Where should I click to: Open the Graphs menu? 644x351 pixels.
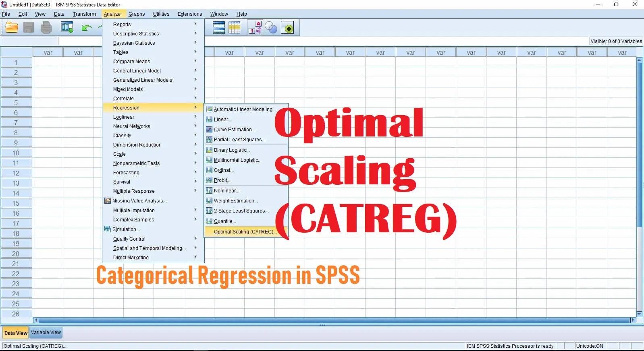pos(137,14)
